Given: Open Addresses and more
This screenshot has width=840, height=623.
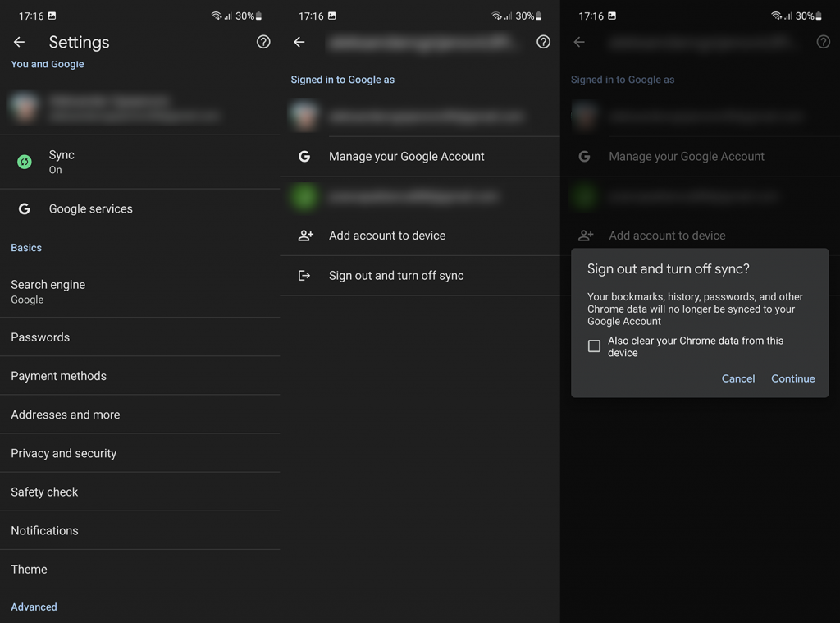Looking at the screenshot, I should 65,415.
